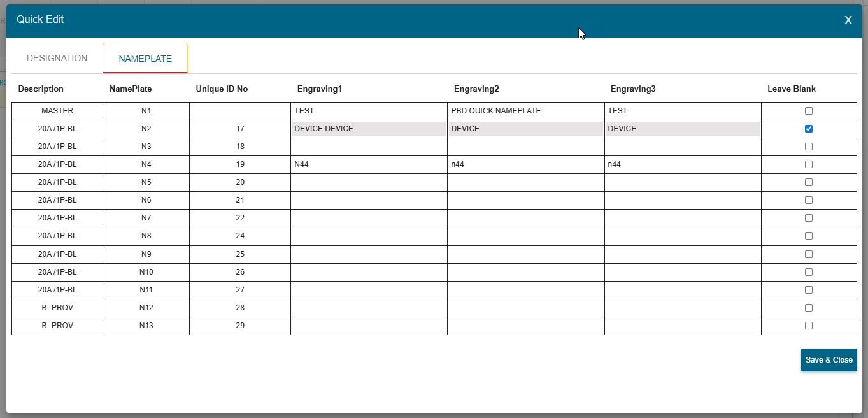Image resolution: width=868 pixels, height=418 pixels.
Task: Click the N10 nameplate cell
Action: [146, 272]
